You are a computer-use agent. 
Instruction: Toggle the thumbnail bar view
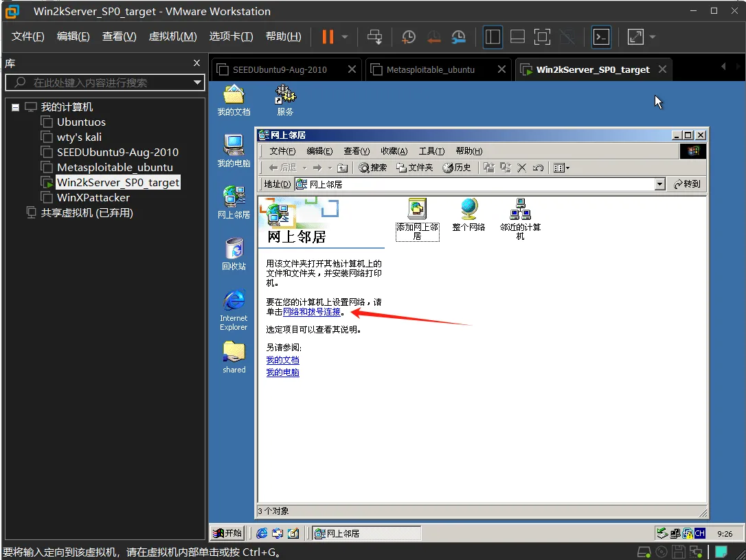coord(517,36)
